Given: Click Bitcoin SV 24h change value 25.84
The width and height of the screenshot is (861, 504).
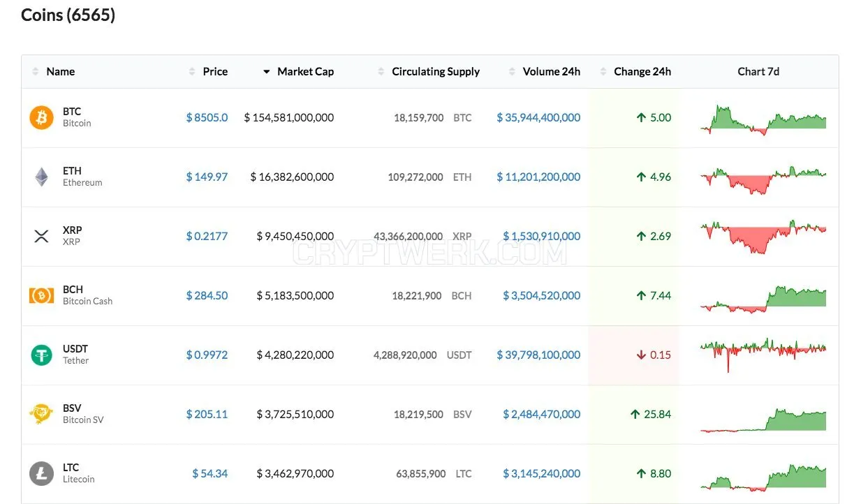Looking at the screenshot, I should pos(657,414).
